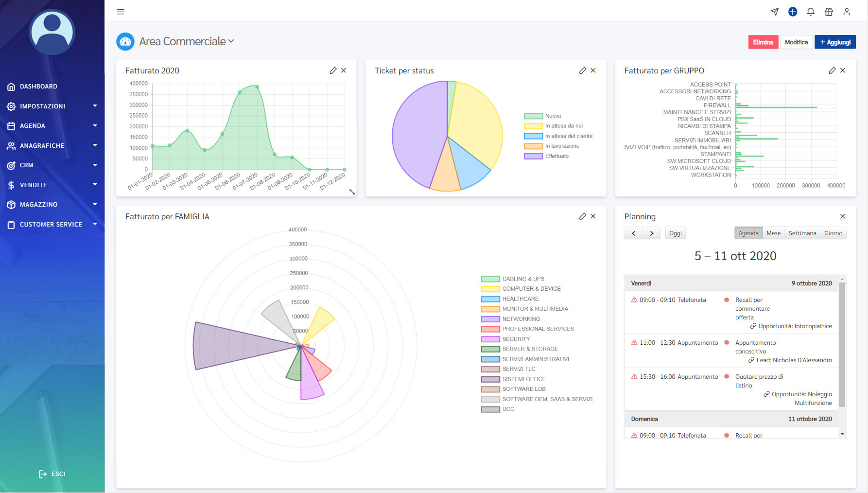Click Esci to log out
The image size is (868, 493).
52,474
